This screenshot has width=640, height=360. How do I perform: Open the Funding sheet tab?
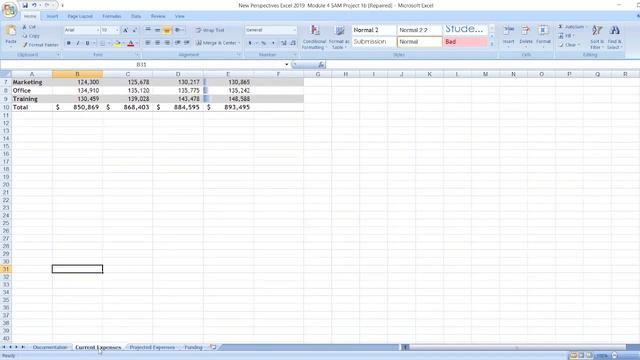coord(193,347)
